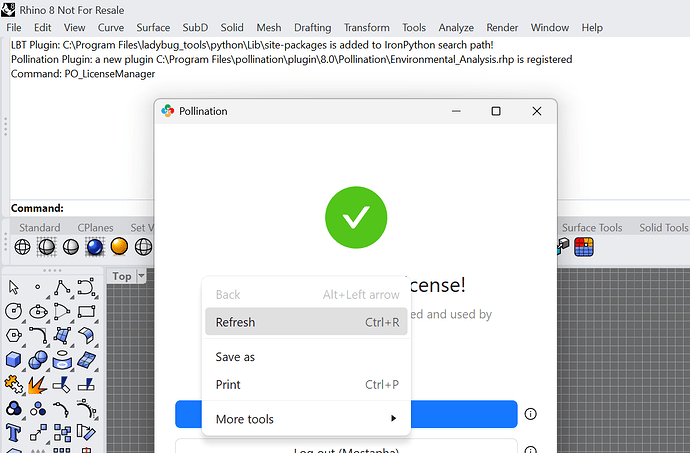This screenshot has width=690, height=453.
Task: Open the Drafting menu
Action: 312,28
